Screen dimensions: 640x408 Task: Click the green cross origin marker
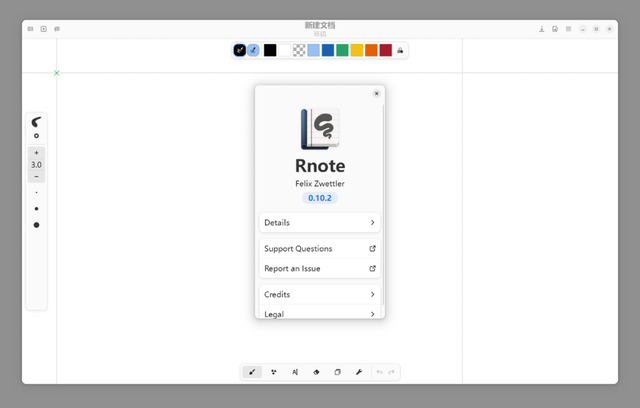coord(57,73)
